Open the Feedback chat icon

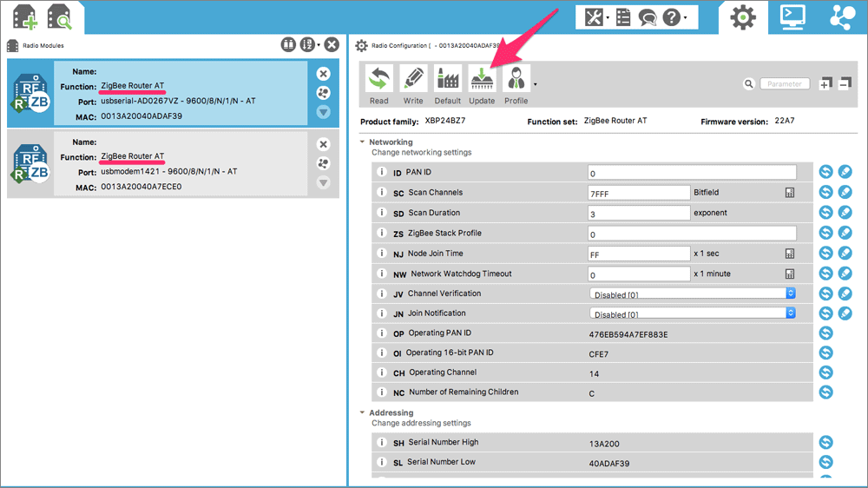coord(648,17)
